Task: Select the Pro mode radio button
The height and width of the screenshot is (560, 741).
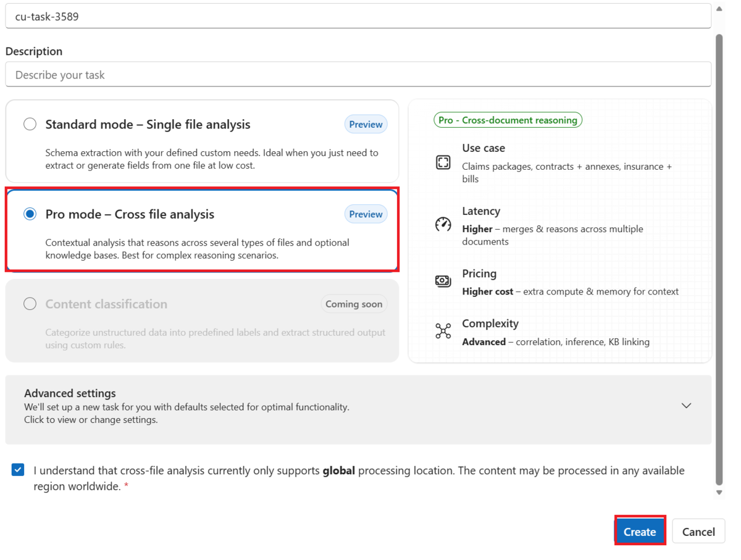Action: (x=30, y=214)
